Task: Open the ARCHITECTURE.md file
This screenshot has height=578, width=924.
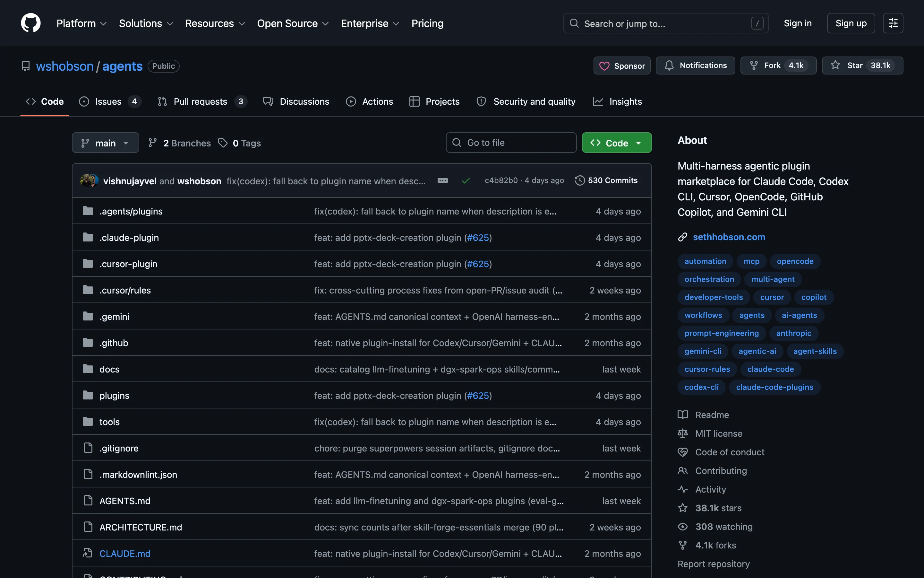Action: 141,527
